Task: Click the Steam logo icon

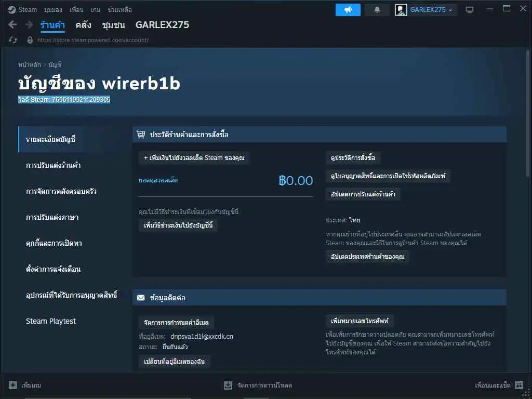Action: pyautogui.click(x=12, y=10)
